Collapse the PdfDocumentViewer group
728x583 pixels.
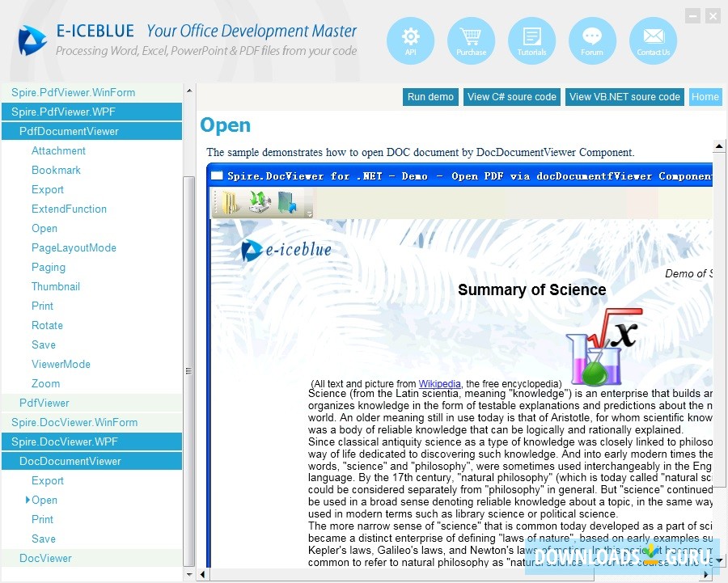pos(92,131)
